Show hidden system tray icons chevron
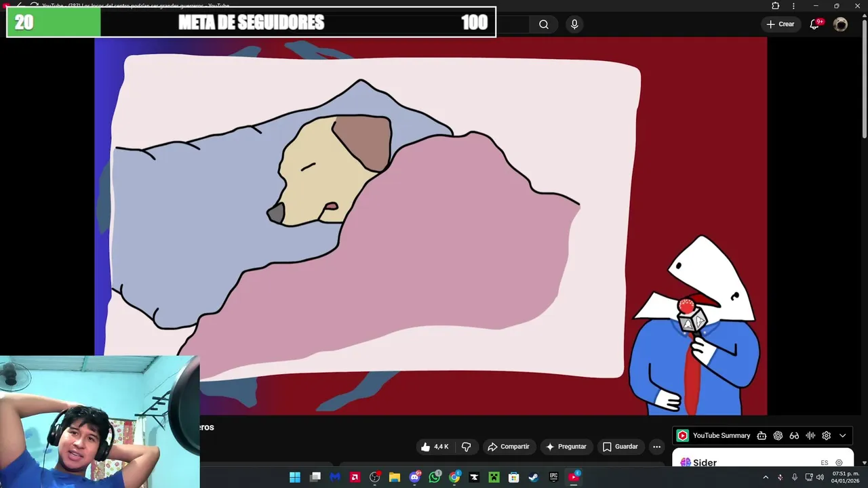The height and width of the screenshot is (488, 868). (766, 477)
